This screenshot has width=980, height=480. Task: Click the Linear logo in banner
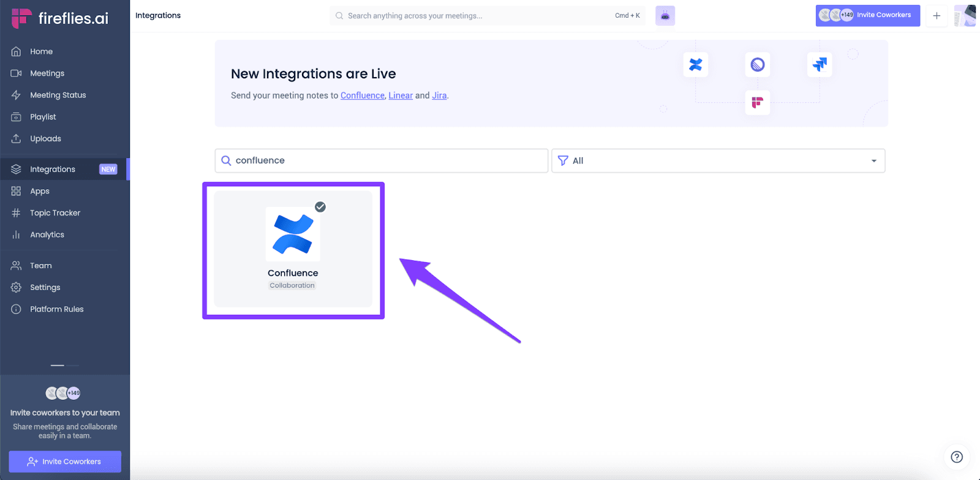[758, 64]
